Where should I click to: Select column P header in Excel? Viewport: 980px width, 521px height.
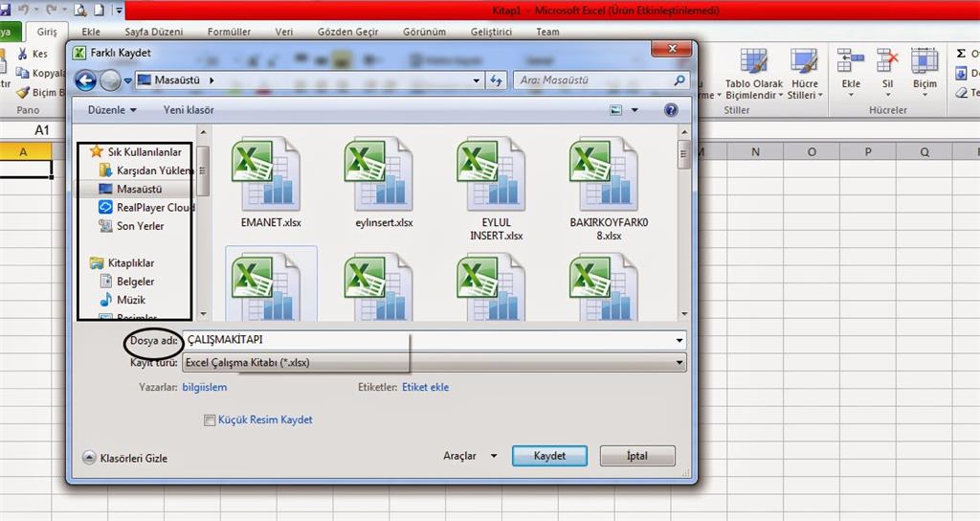tap(868, 151)
